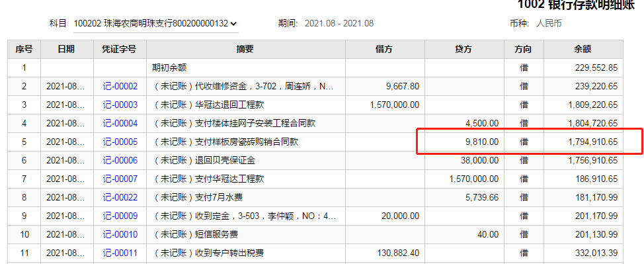Image resolution: width=644 pixels, height=264 pixels.
Task: Open voucher link 记-00022
Action: 120,198
